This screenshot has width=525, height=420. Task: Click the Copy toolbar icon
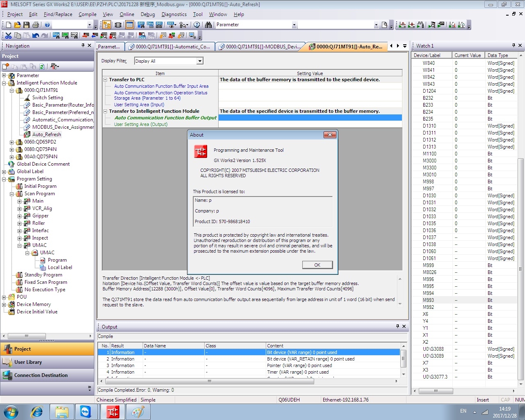coord(18,36)
